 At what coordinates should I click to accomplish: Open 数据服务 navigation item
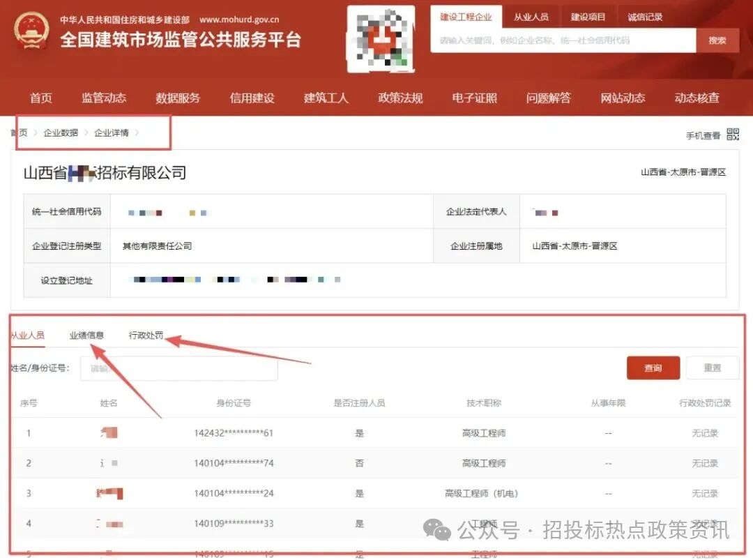(178, 98)
